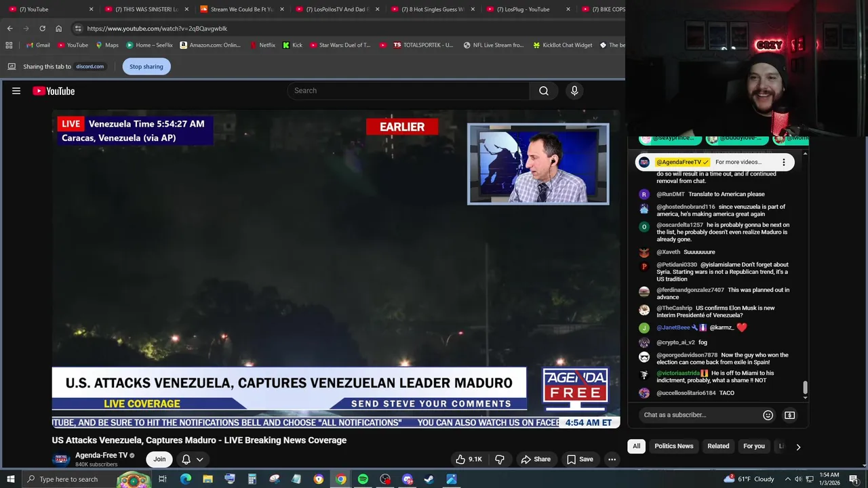Select the For you filter chip
This screenshot has width=868, height=488.
[x=753, y=446]
